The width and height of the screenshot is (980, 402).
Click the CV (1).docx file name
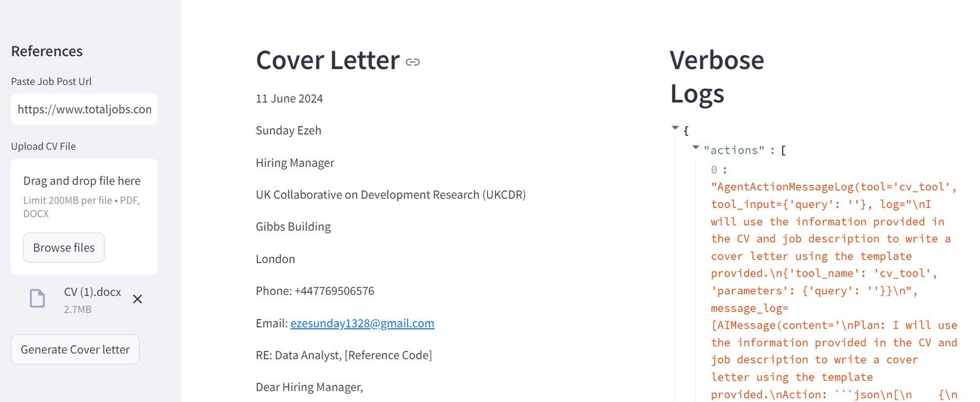[92, 292]
